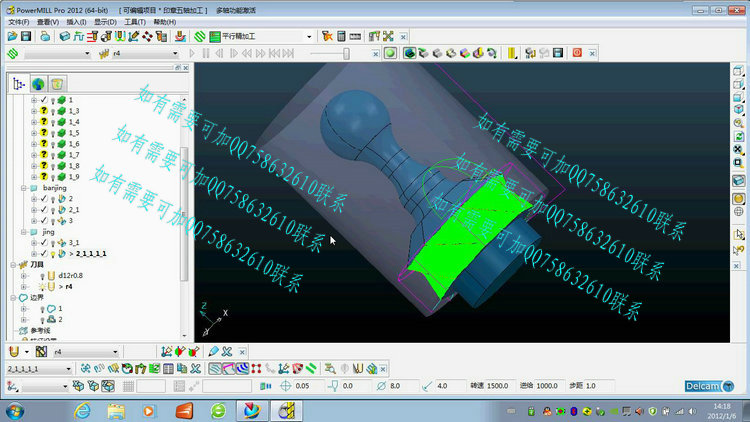
Task: Click the selection cursor icon on right toolbar
Action: pyautogui.click(x=739, y=234)
